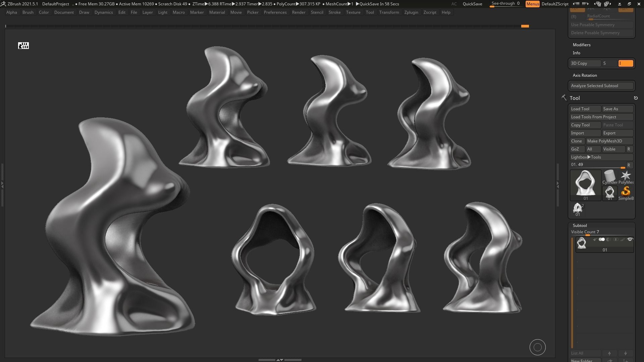This screenshot has height=362, width=644.
Task: Toggle subtool 01 subtract boolean mode
Action: coord(608,239)
